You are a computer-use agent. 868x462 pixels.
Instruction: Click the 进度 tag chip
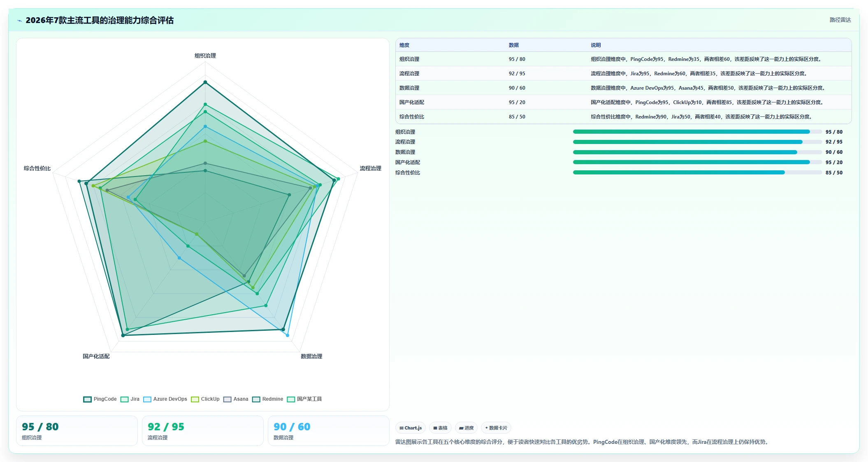pos(466,428)
